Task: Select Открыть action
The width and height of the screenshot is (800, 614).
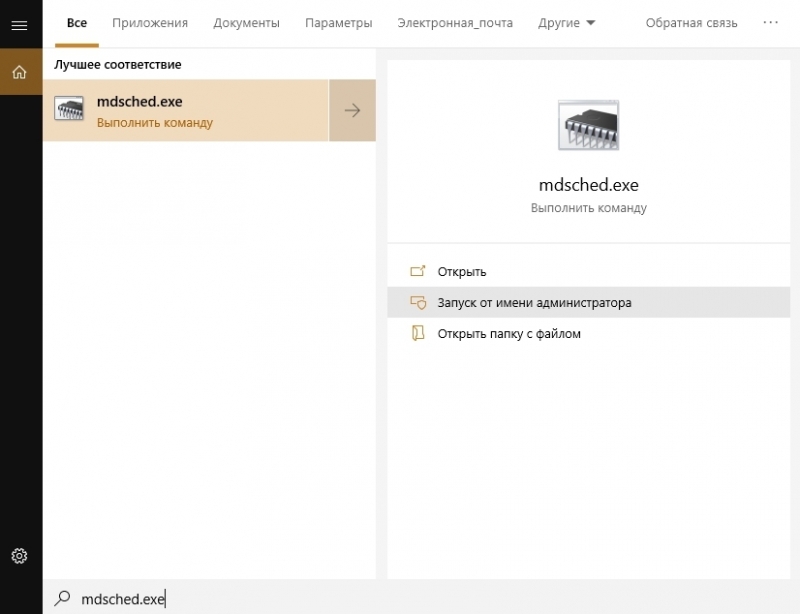Action: (x=588, y=271)
